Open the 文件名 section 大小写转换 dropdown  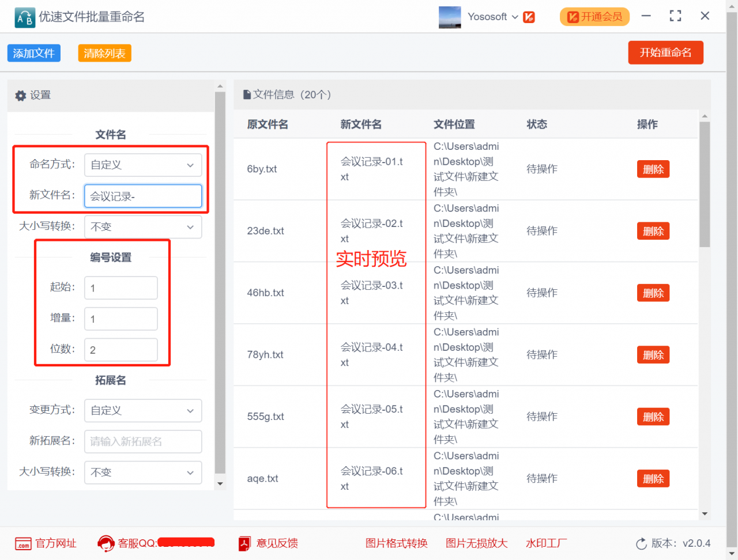coord(142,227)
